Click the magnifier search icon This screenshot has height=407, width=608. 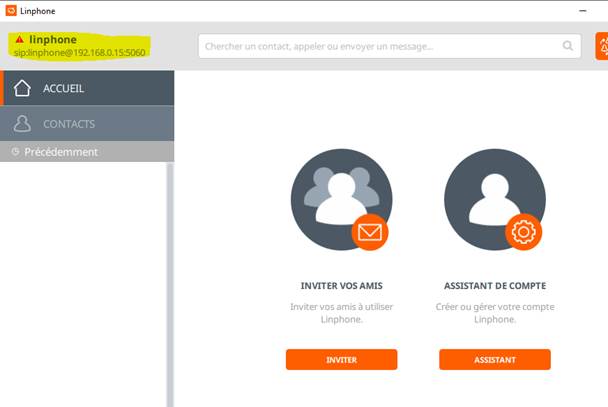[x=567, y=46]
